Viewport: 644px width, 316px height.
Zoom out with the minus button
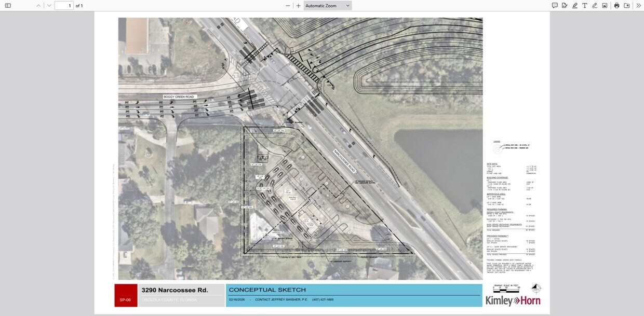point(288,6)
